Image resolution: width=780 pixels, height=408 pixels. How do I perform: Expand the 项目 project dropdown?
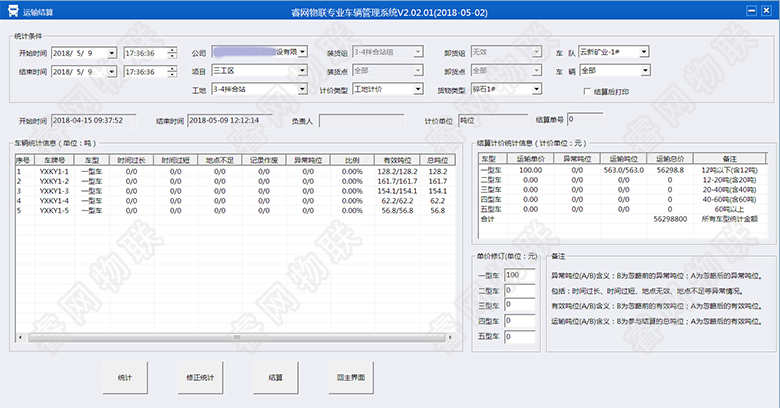pos(301,71)
